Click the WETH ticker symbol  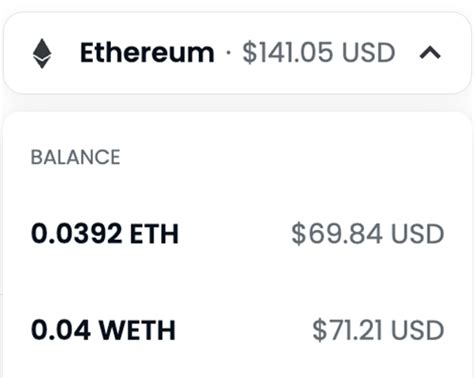tap(137, 330)
